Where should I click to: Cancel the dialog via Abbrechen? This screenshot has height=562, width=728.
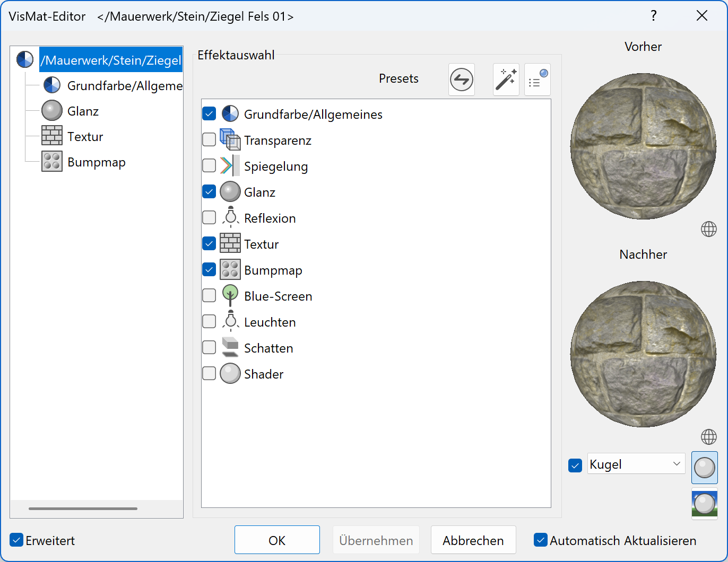point(473,540)
